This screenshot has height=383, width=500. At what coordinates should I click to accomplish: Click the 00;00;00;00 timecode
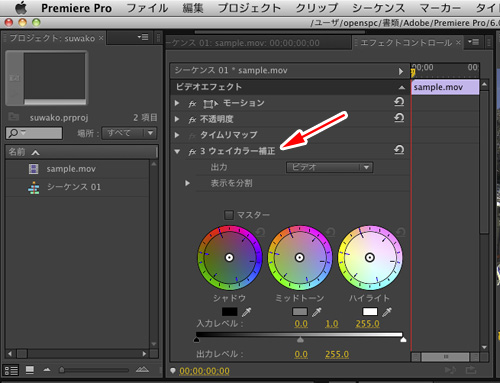pyautogui.click(x=204, y=371)
